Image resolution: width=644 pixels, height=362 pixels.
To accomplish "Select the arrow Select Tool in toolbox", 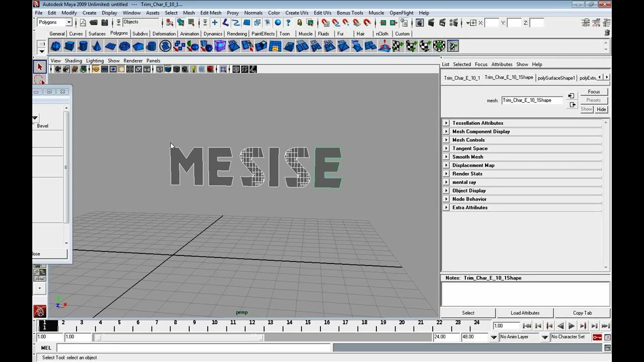I will coord(40,67).
